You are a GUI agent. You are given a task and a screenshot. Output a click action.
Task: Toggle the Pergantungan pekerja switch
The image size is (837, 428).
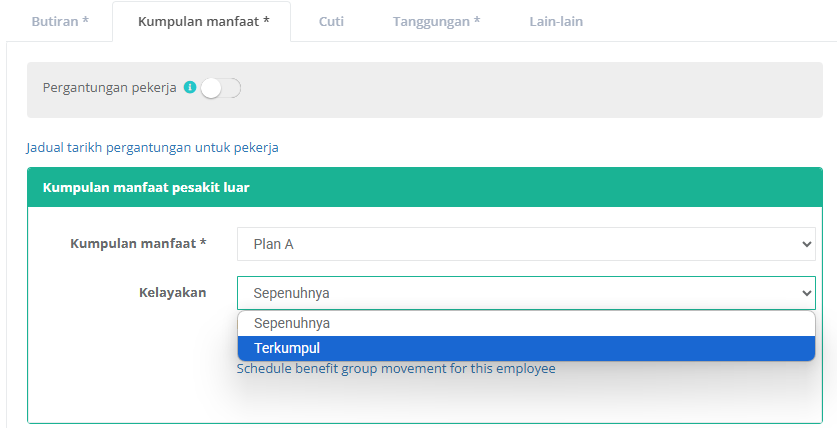point(220,88)
